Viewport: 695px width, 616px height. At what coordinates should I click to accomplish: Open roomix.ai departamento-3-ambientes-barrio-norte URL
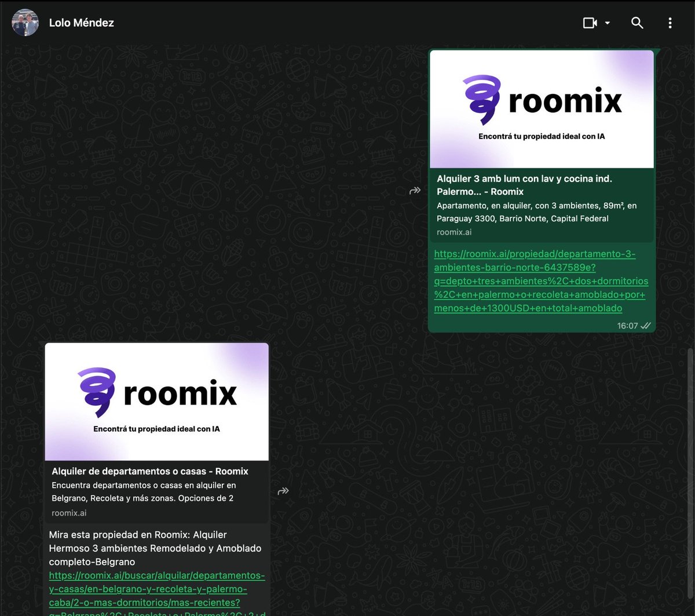tap(541, 281)
